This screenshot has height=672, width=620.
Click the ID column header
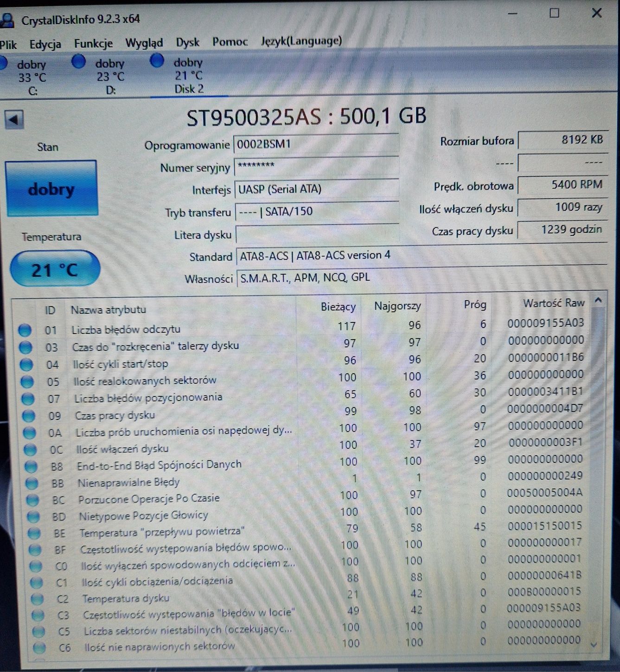pos(50,310)
